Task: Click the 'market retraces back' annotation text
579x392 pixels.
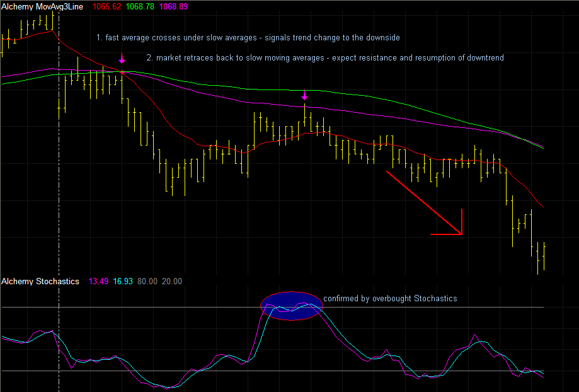Action: coord(324,58)
